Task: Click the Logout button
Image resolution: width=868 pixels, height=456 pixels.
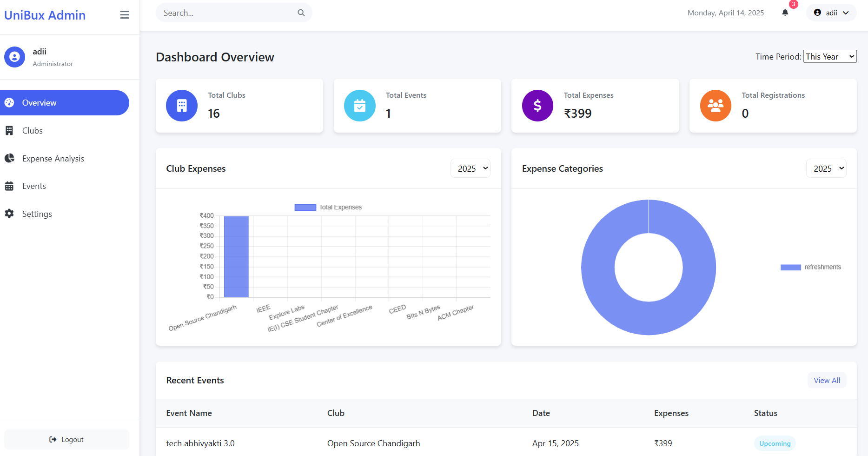Action: tap(66, 440)
